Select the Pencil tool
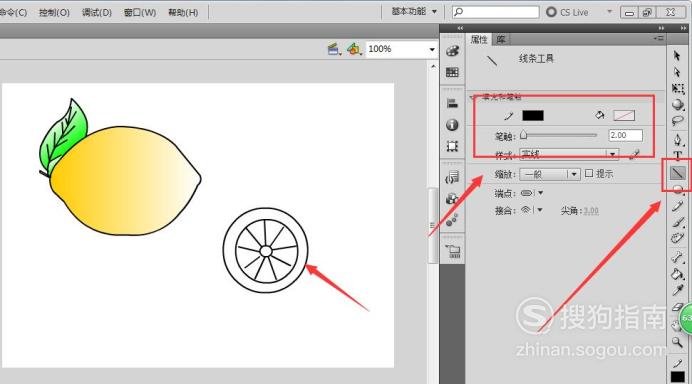The image size is (692, 384). pyautogui.click(x=677, y=206)
